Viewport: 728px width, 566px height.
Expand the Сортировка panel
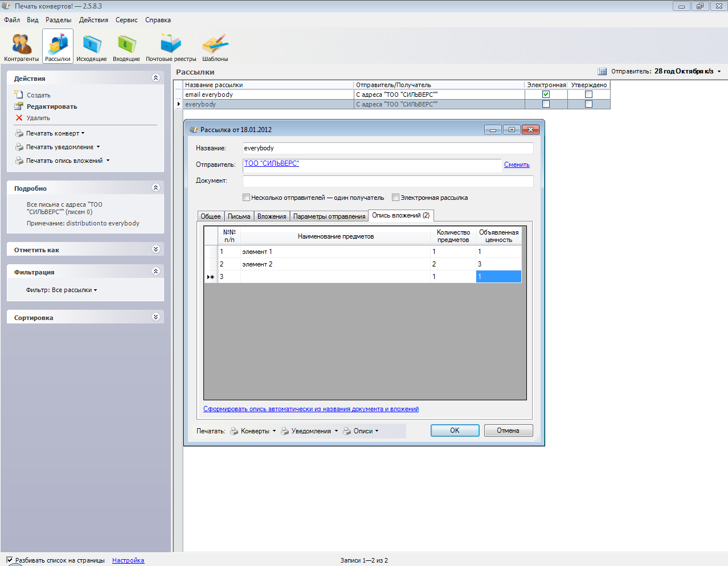[x=156, y=317]
